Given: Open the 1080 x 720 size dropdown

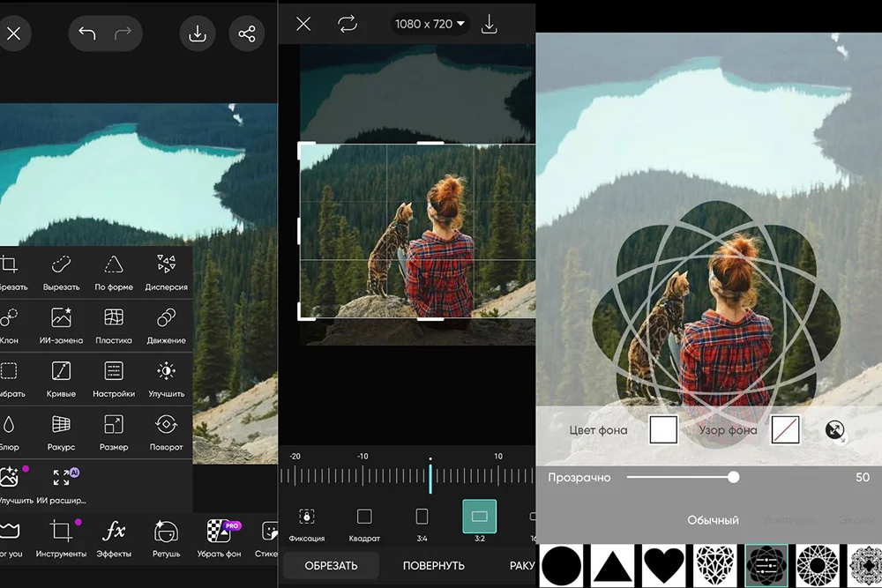Looking at the screenshot, I should click(x=430, y=24).
